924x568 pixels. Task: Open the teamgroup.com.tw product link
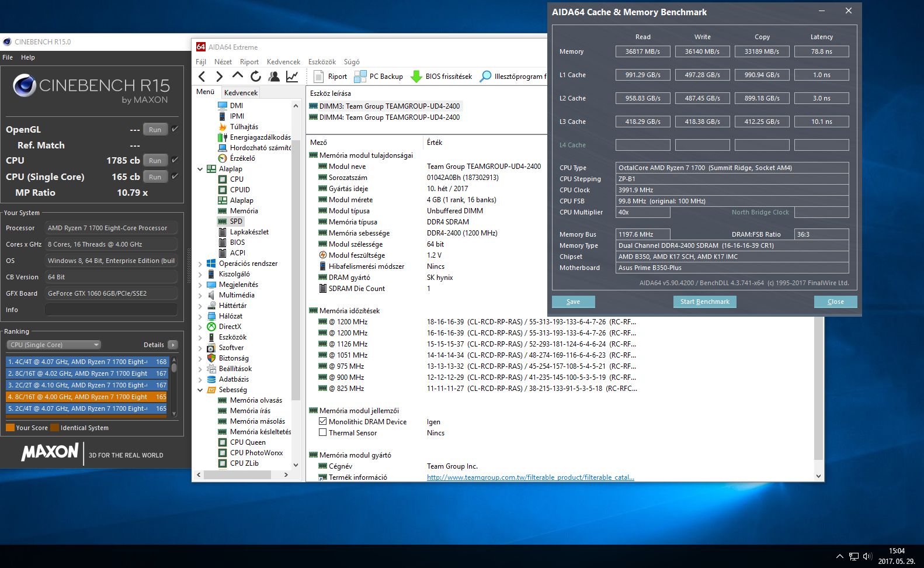coord(530,477)
